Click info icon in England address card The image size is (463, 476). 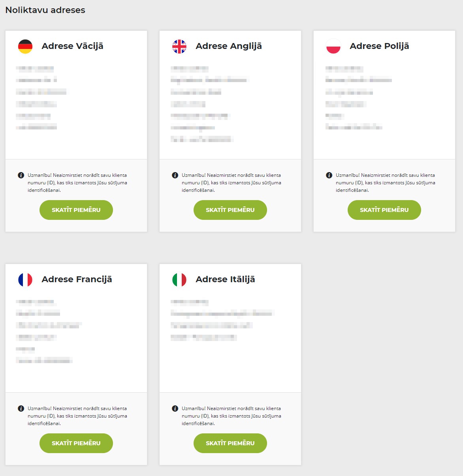(175, 175)
